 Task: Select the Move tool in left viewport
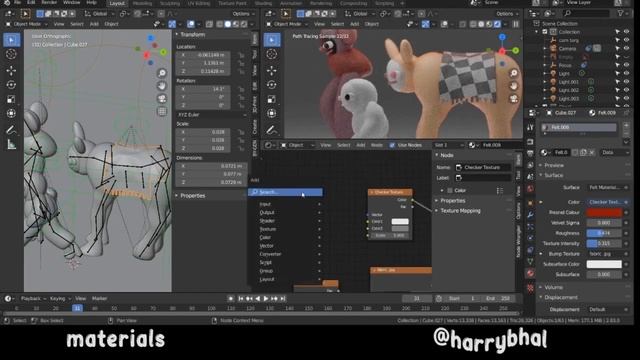[x=11, y=70]
